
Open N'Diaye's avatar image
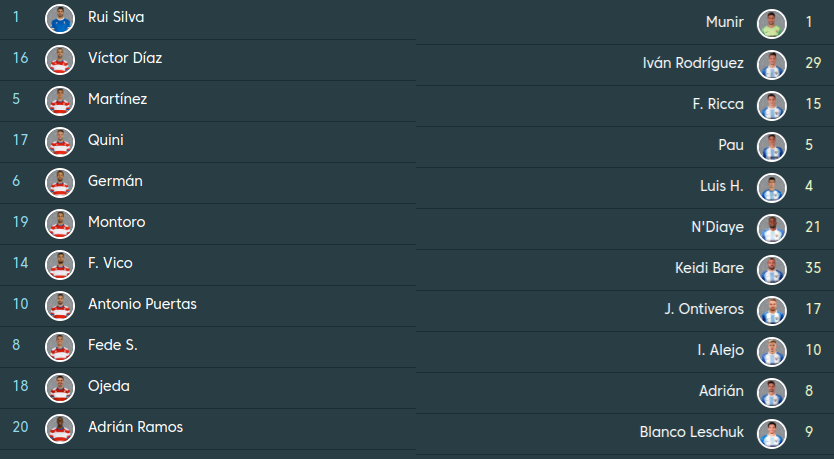(772, 229)
